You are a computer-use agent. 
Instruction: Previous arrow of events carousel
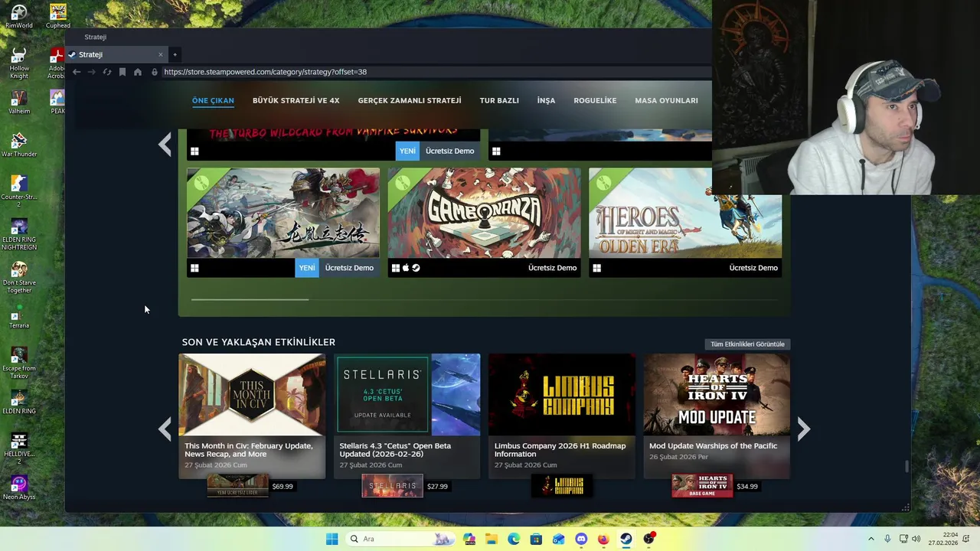click(x=165, y=429)
